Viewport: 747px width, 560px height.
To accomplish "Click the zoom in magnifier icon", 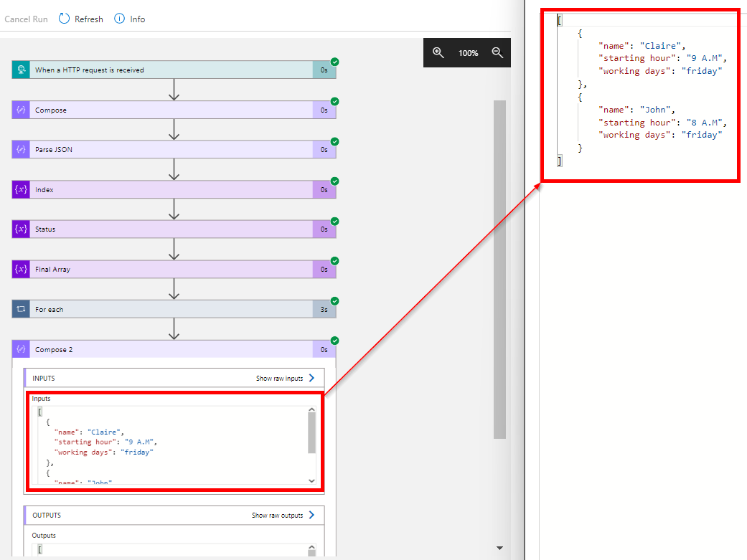I will click(438, 52).
